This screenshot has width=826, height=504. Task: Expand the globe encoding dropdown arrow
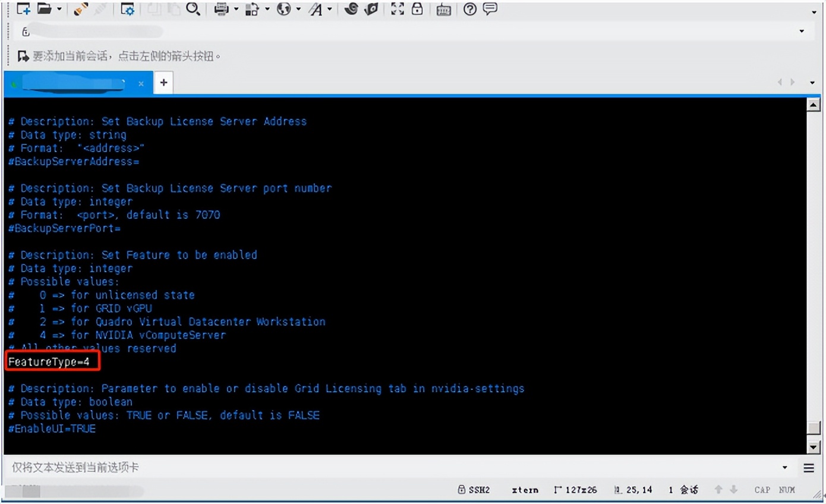tap(298, 10)
